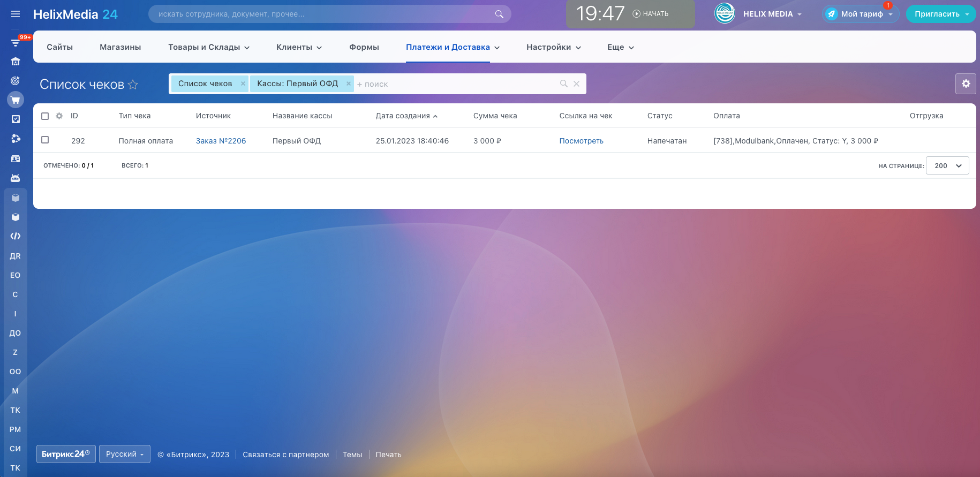Click the star to favorite Список чеков
Screen dimensions: 980x477
tap(133, 85)
